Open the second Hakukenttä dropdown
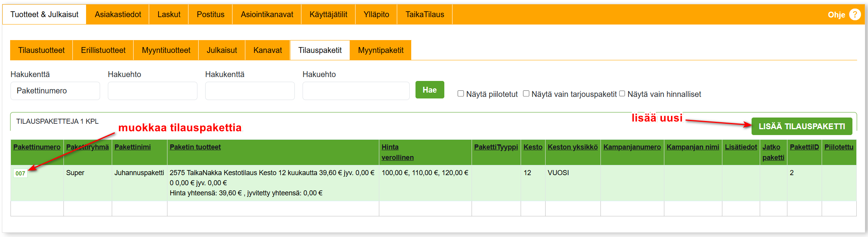 coord(250,91)
